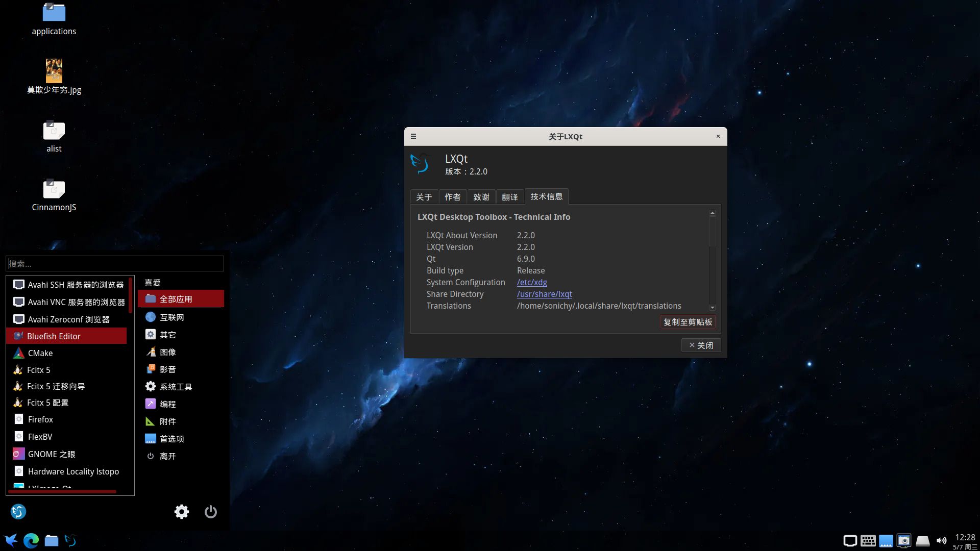Click the 复制至剪贴板 button
980x551 pixels.
coord(687,322)
